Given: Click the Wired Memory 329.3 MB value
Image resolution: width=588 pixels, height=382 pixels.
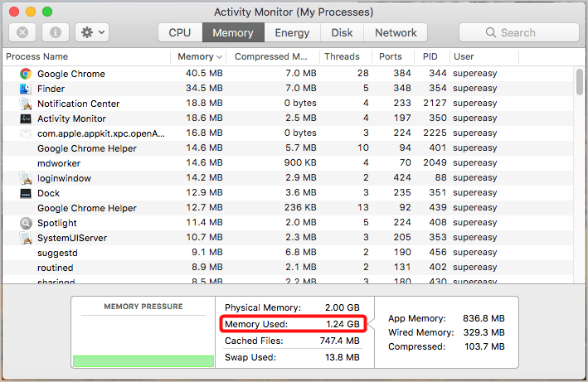Looking at the screenshot, I should (x=484, y=332).
